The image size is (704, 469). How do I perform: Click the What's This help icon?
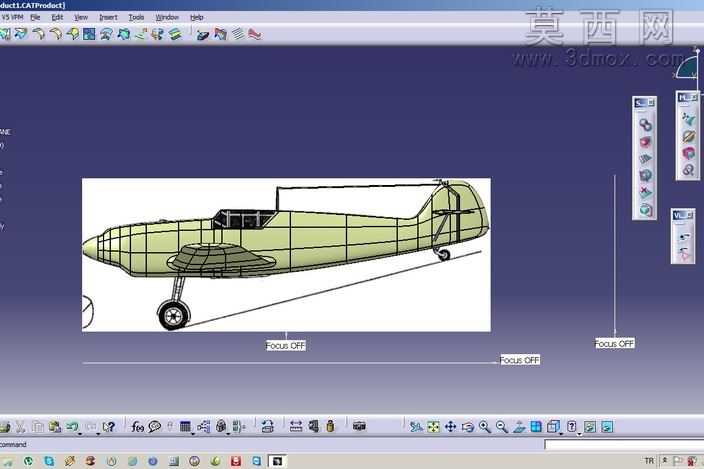tap(109, 426)
